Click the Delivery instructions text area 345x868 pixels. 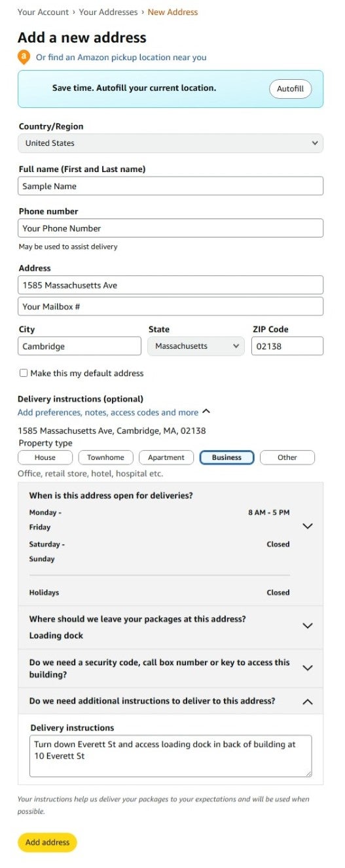coord(171,756)
